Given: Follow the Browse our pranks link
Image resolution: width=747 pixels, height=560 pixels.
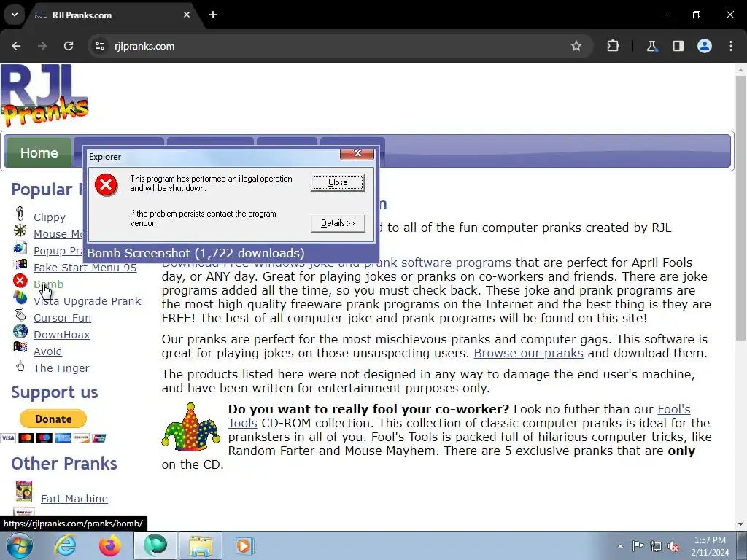Looking at the screenshot, I should tap(528, 353).
